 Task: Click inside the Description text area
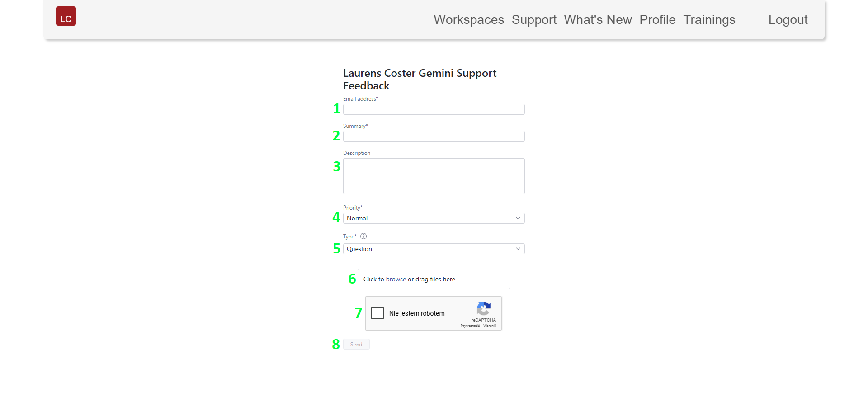[434, 176]
